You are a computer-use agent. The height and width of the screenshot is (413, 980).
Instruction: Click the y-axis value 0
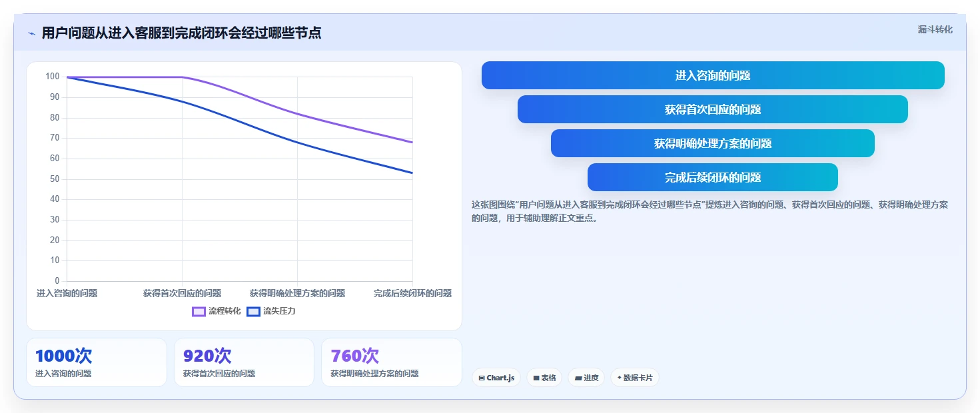pyautogui.click(x=57, y=281)
